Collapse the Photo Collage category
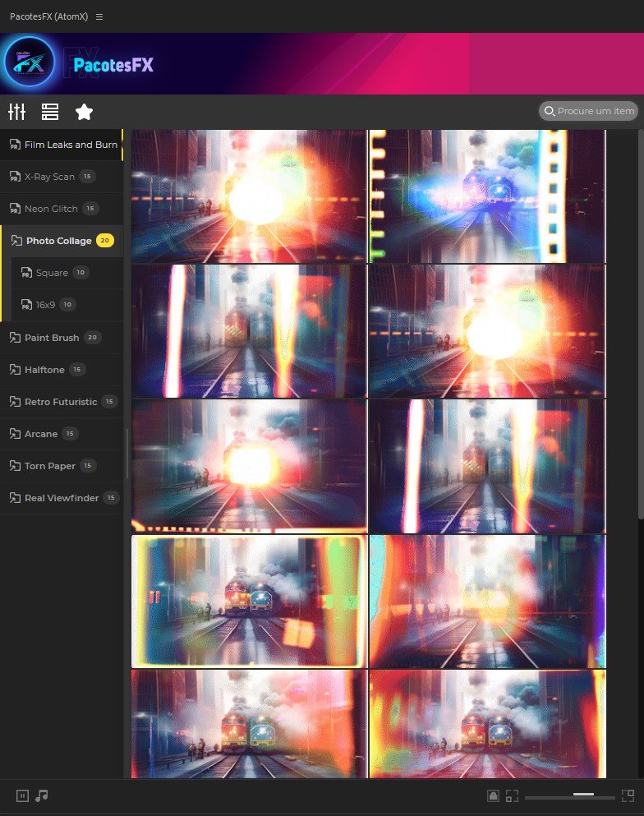 (x=58, y=241)
